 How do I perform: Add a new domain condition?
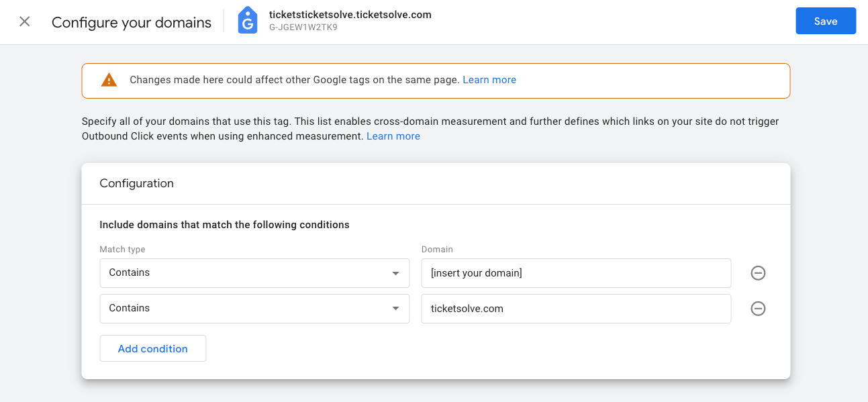pyautogui.click(x=153, y=348)
